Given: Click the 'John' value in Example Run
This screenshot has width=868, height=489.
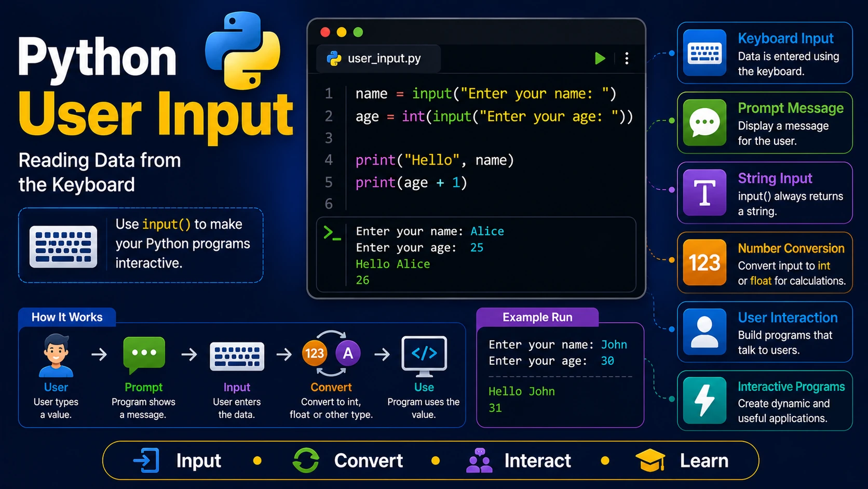Looking at the screenshot, I should pos(614,345).
